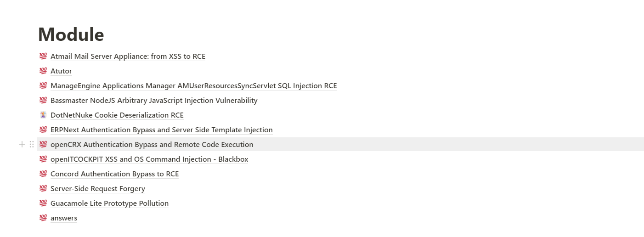Click the page icon beside DotNetNuke Cookie Deserialization
This screenshot has width=644, height=237.
click(x=43, y=115)
